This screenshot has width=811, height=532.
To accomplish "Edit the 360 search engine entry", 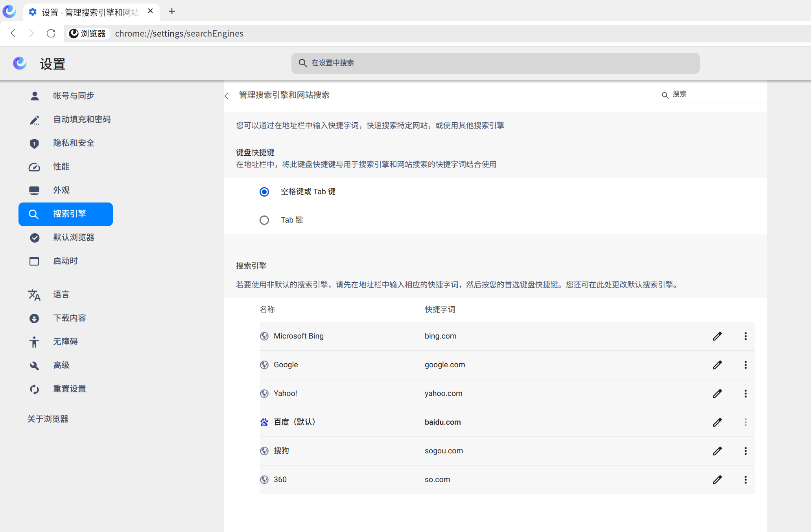I will point(717,480).
